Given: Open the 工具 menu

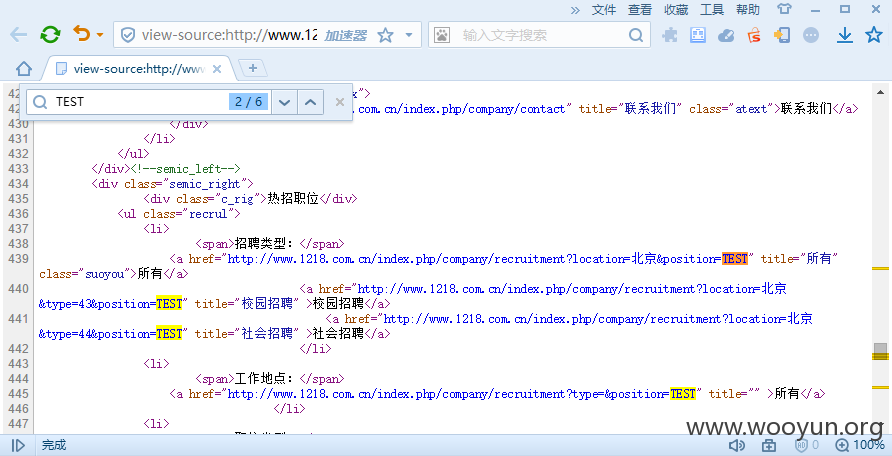Looking at the screenshot, I should tap(712, 10).
